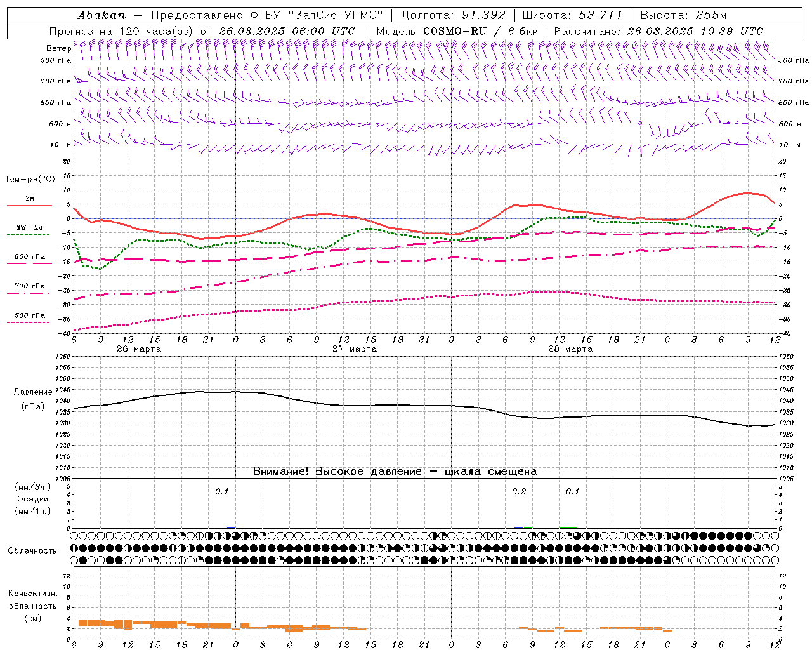Click the "850 гПа" temperature legend label above long-dash line
This screenshot has width=812, height=650.
coord(30,257)
